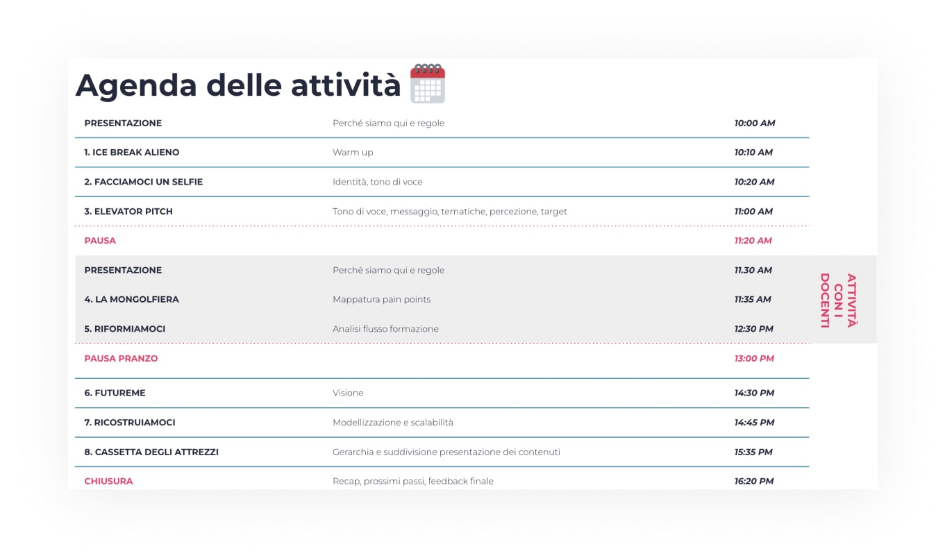The width and height of the screenshot is (945, 560).
Task: Click the 16:20 PM closing time
Action: tap(754, 482)
